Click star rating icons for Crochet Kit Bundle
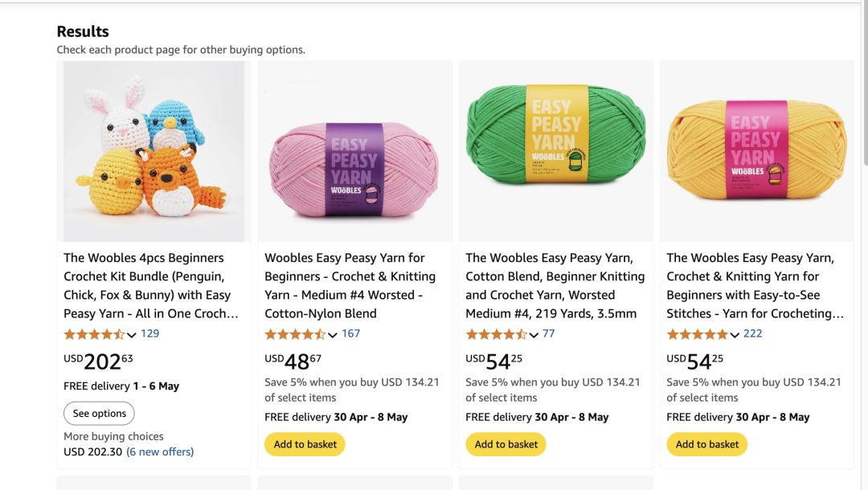Image resolution: width=868 pixels, height=490 pixels. 94,334
